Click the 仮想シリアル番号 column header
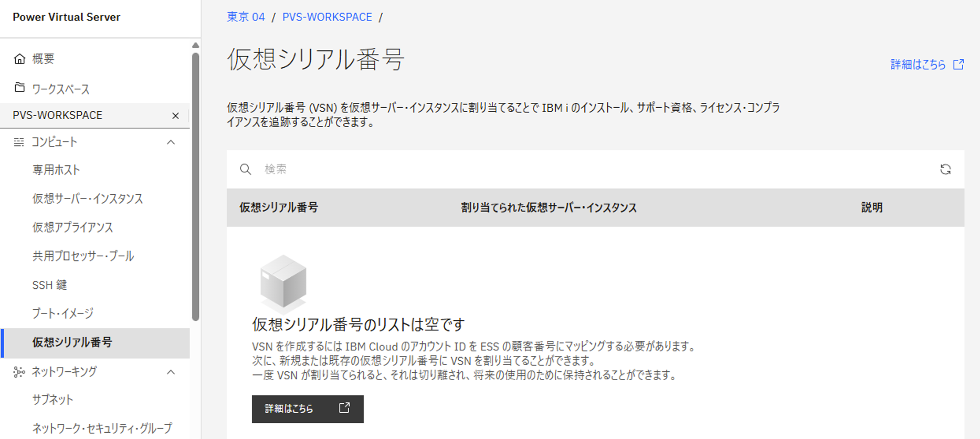 point(279,207)
